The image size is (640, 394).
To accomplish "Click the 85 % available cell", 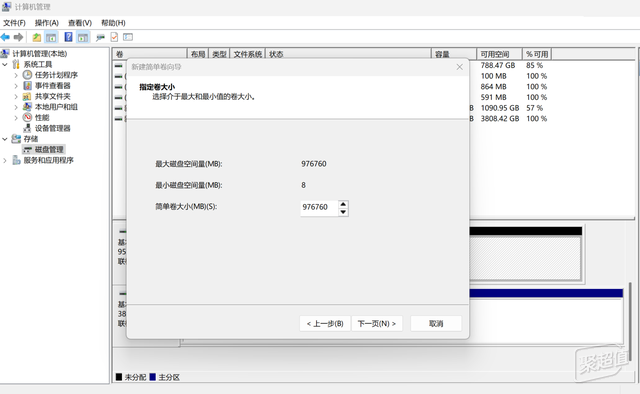I will [x=534, y=65].
